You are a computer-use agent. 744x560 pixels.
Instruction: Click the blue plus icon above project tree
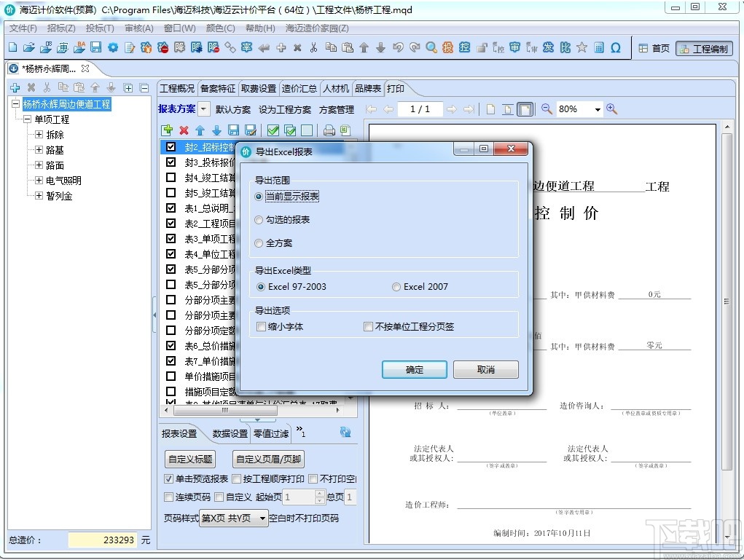(x=15, y=87)
